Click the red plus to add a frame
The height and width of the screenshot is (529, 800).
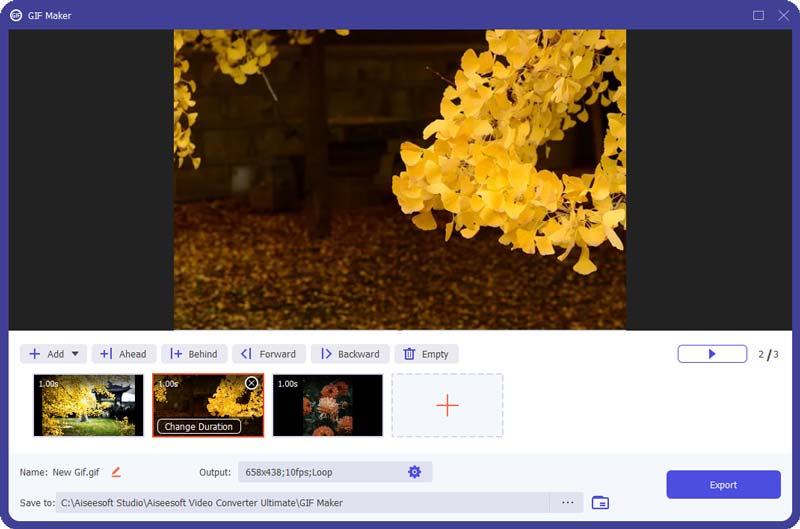click(x=447, y=405)
